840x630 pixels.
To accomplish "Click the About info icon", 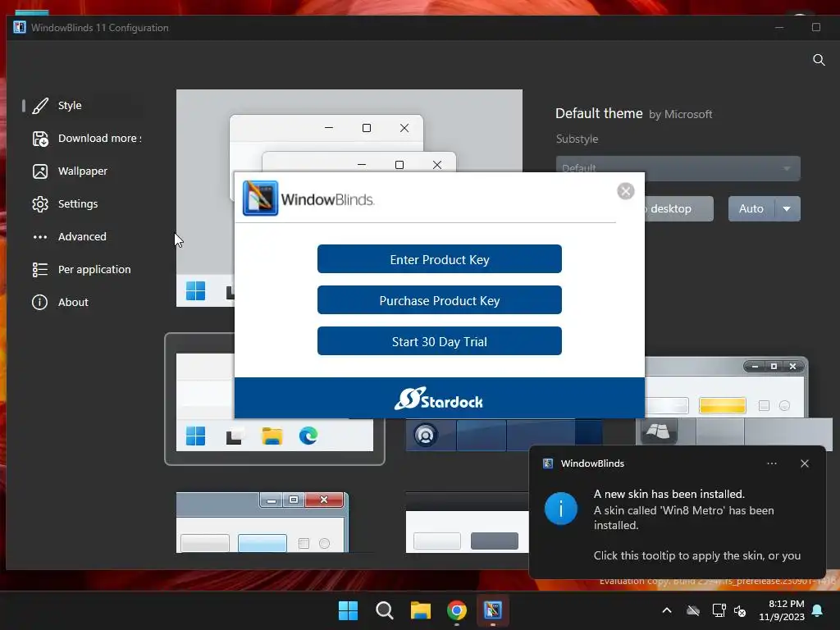I will point(40,302).
